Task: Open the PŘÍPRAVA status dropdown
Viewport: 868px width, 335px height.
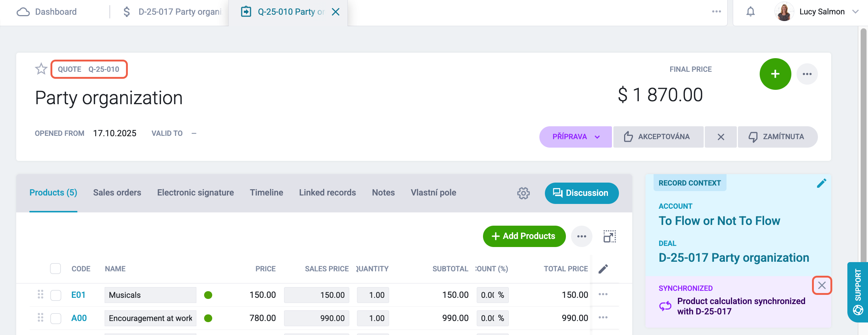Action: [575, 137]
